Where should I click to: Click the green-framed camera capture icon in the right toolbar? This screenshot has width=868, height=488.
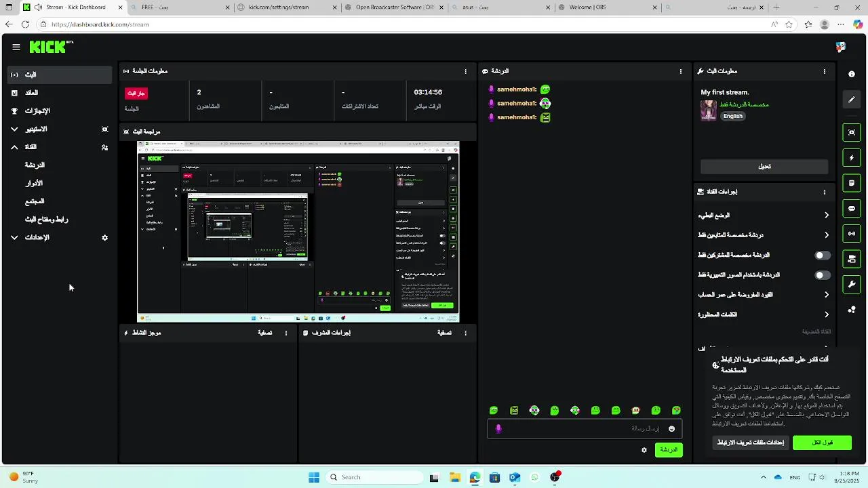pyautogui.click(x=852, y=132)
